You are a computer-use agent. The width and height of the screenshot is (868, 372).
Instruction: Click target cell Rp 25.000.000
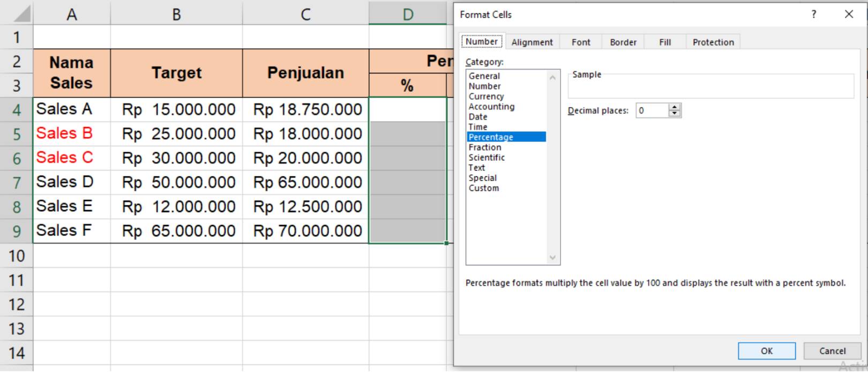point(176,133)
